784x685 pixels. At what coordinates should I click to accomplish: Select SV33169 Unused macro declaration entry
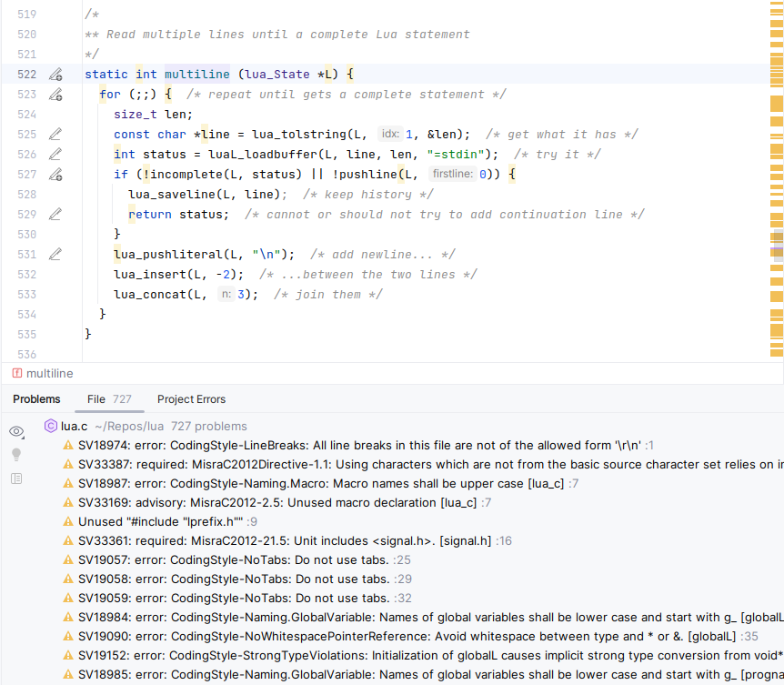click(277, 502)
